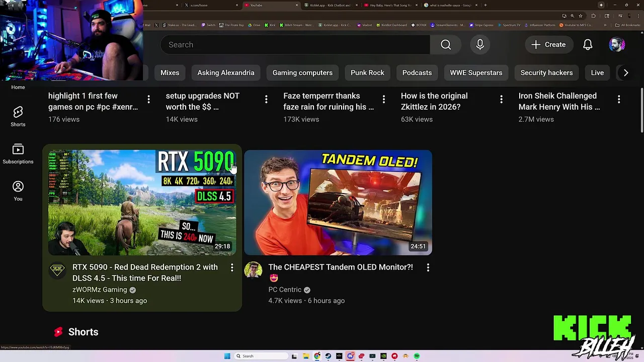Click Windows Start button on taskbar
This screenshot has width=644, height=362.
[227, 356]
